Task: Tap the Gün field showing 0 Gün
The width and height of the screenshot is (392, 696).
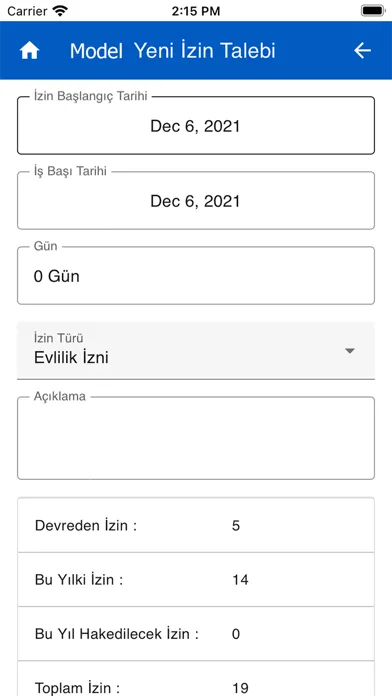Action: click(196, 276)
